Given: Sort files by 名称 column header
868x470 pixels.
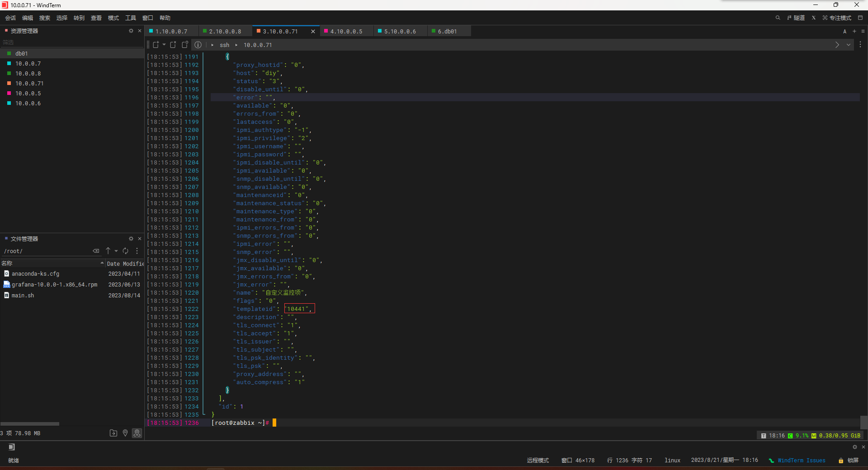Looking at the screenshot, I should point(52,263).
